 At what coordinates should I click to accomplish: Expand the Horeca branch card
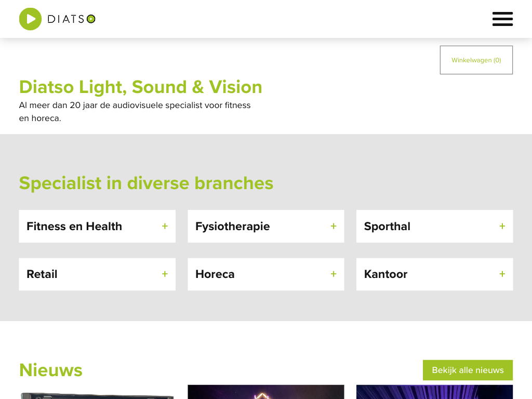click(215, 274)
